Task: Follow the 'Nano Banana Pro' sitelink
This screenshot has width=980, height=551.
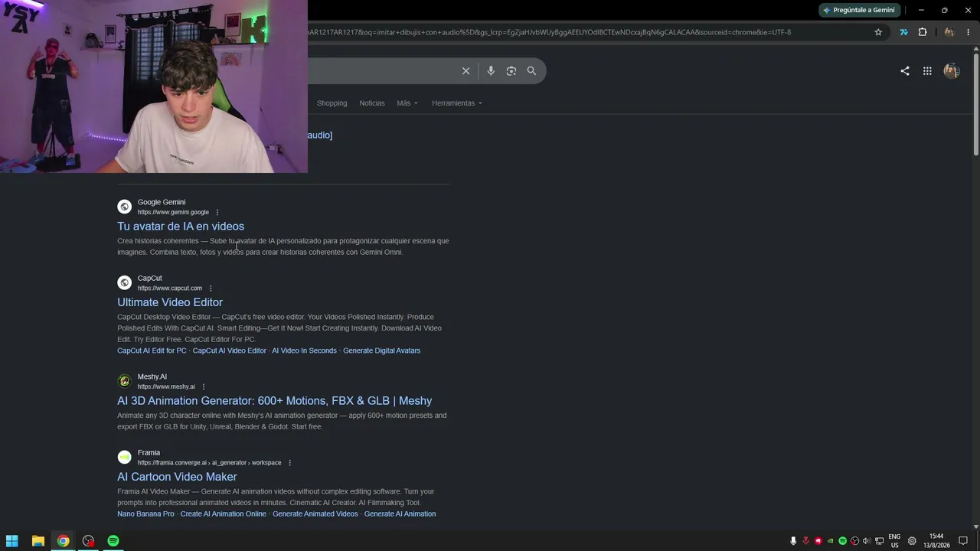Action: tap(145, 514)
